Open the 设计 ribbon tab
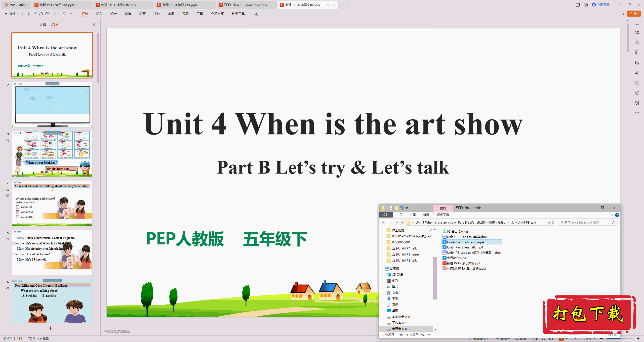Viewport: 644px width, 342px height. [x=114, y=14]
